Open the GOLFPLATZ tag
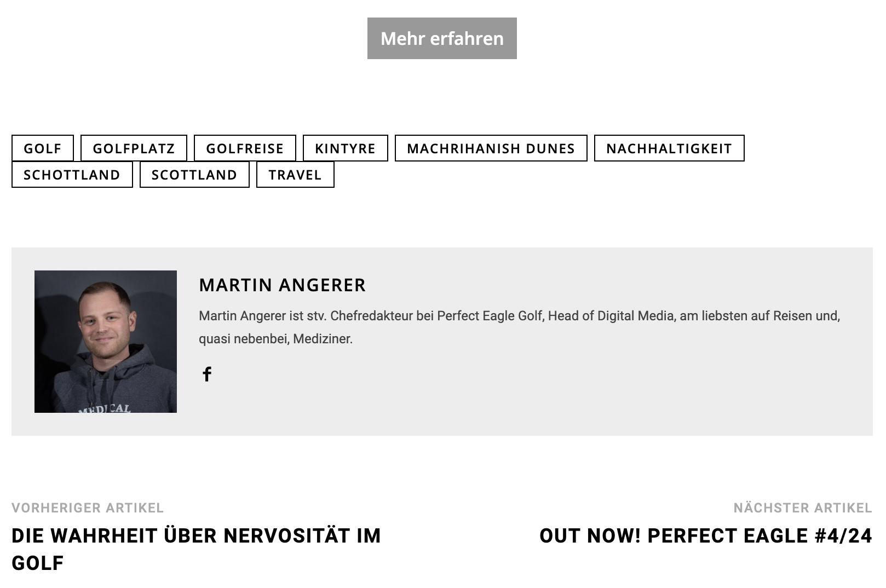Viewport: 886px width, 588px height. (x=134, y=148)
